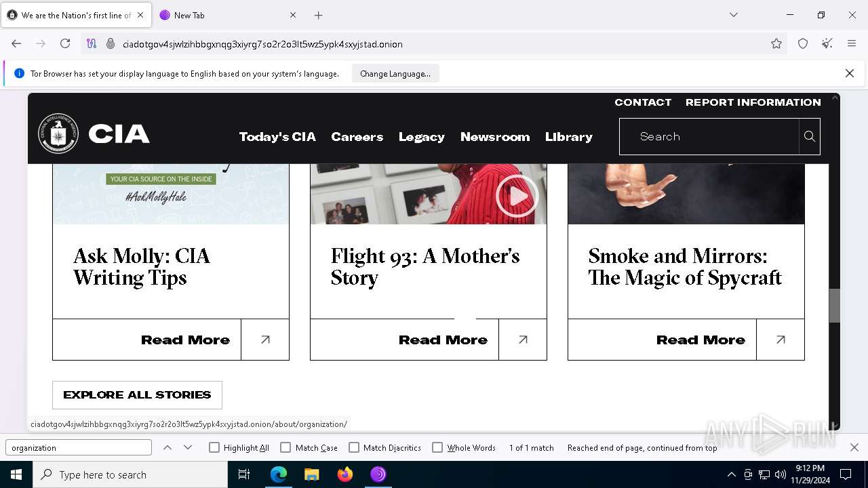Play the Flight 93 video
The image size is (868, 488).
click(x=517, y=196)
